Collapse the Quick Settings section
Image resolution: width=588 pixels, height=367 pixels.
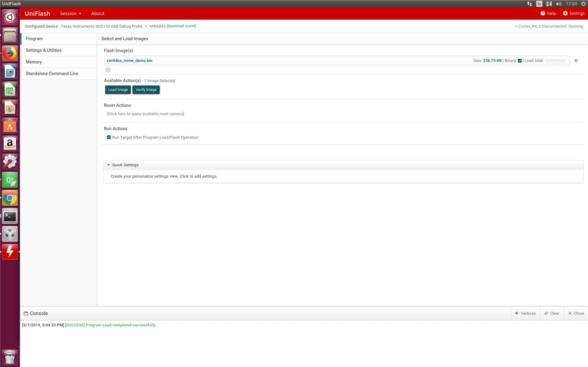109,165
